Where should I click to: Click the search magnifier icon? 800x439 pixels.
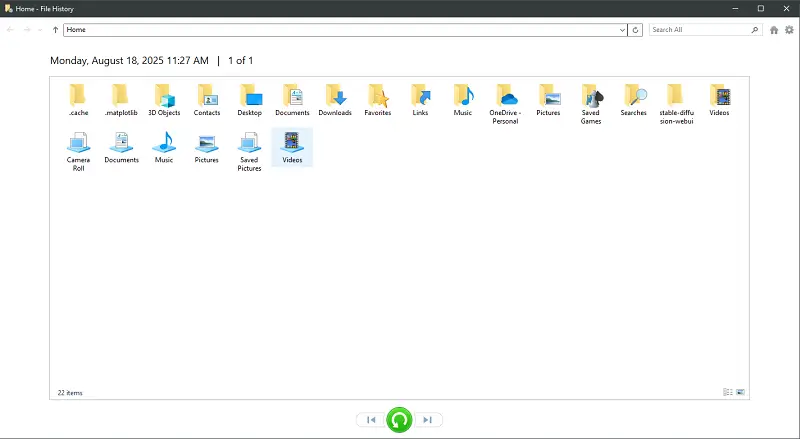[754, 30]
